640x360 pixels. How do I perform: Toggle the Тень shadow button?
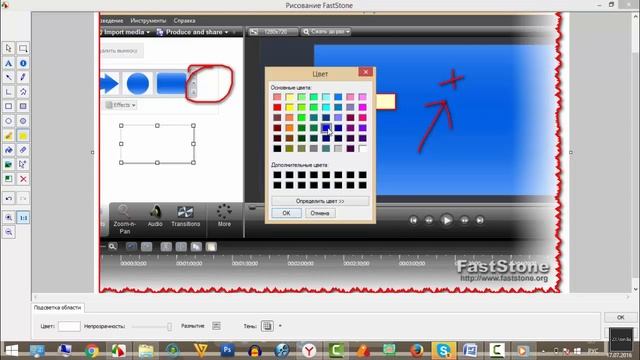click(x=267, y=326)
